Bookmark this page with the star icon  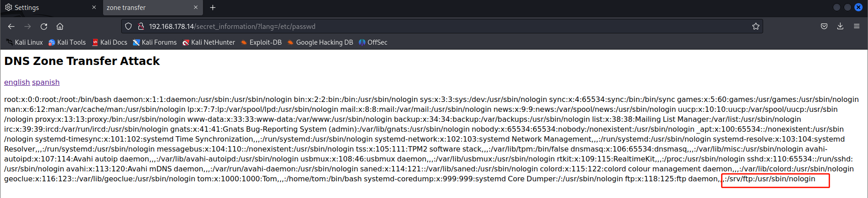point(755,27)
